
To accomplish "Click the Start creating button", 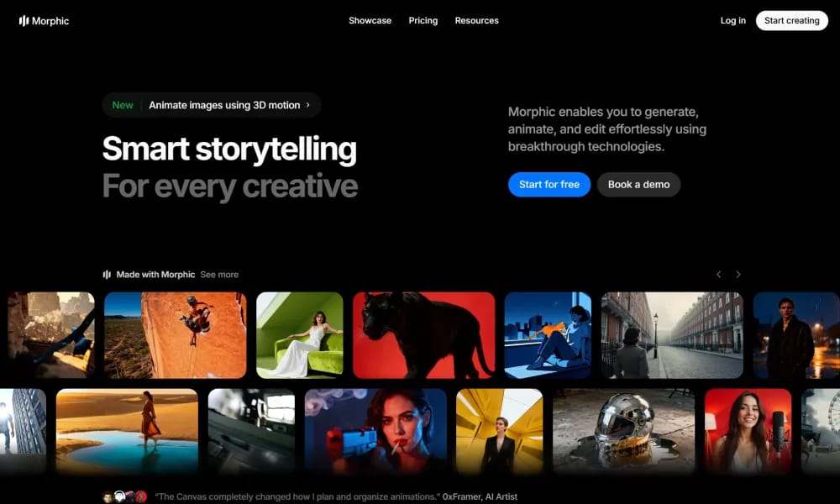I will click(x=791, y=20).
